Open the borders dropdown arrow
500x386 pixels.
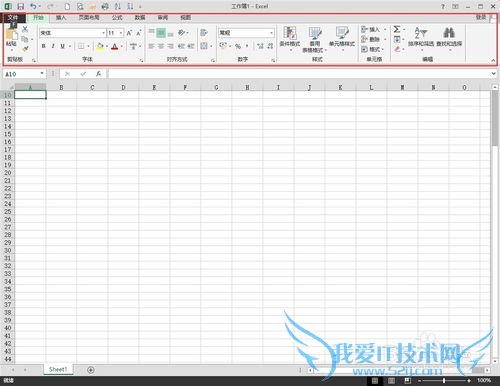coord(88,46)
